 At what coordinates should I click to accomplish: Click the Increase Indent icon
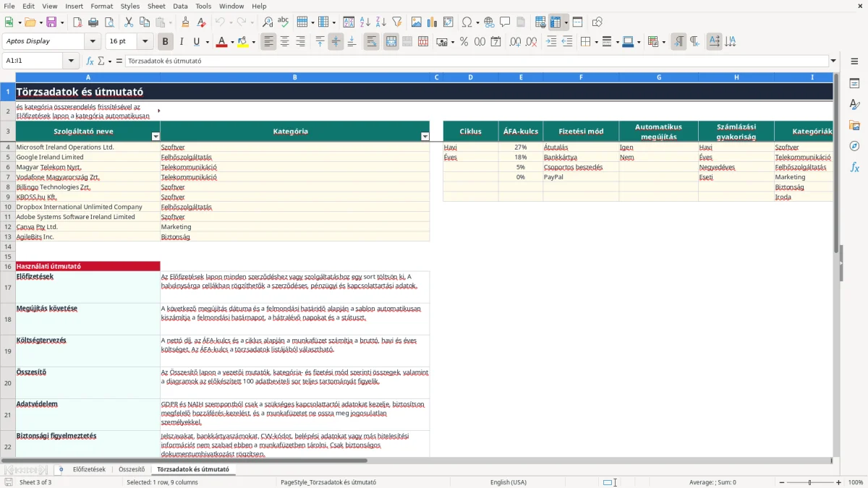click(551, 42)
